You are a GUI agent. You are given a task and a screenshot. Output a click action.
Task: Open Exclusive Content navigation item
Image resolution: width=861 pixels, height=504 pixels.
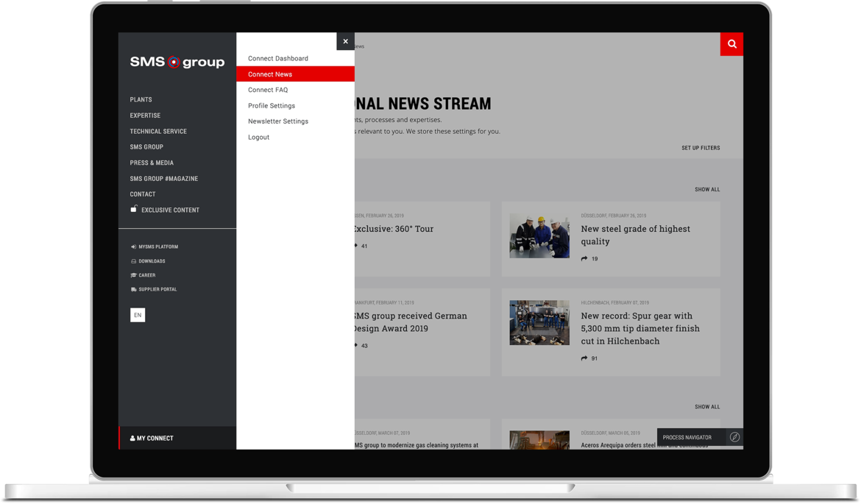pyautogui.click(x=170, y=210)
